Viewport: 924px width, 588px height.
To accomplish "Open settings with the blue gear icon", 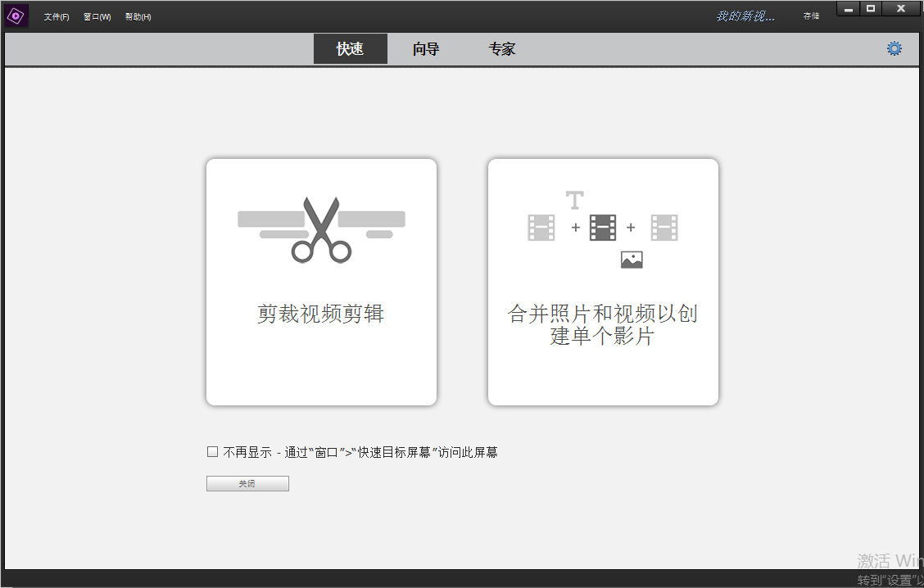I will (x=894, y=48).
